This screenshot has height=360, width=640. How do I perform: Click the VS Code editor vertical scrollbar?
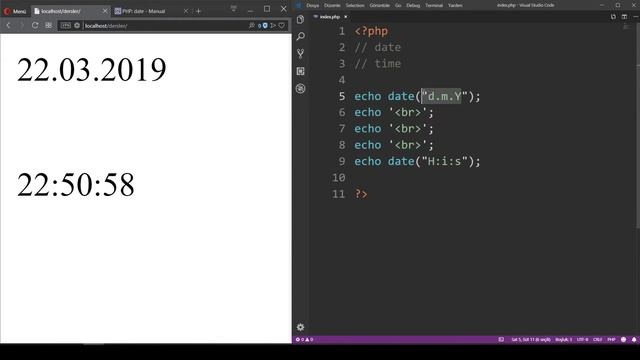click(x=638, y=127)
